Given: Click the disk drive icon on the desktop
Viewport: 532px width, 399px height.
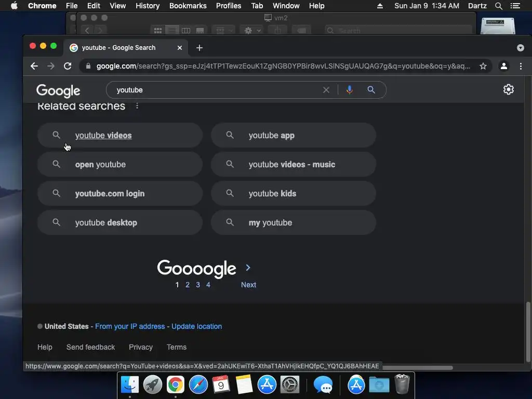Looking at the screenshot, I should 498,26.
